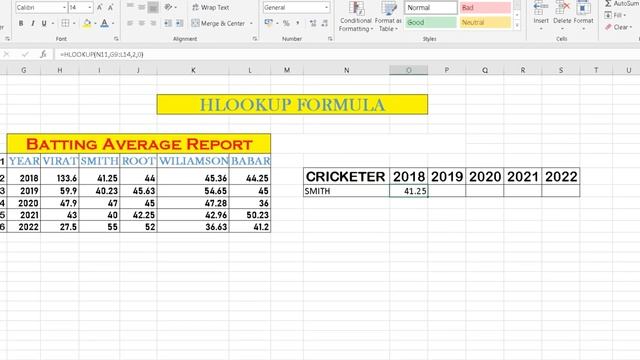Decrease decimal places
Image resolution: width=640 pixels, height=360 pixels.
[x=324, y=23]
